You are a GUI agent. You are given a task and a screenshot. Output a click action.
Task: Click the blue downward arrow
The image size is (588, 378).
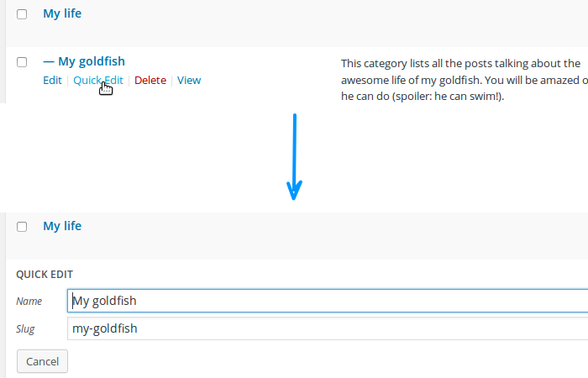pyautogui.click(x=293, y=155)
